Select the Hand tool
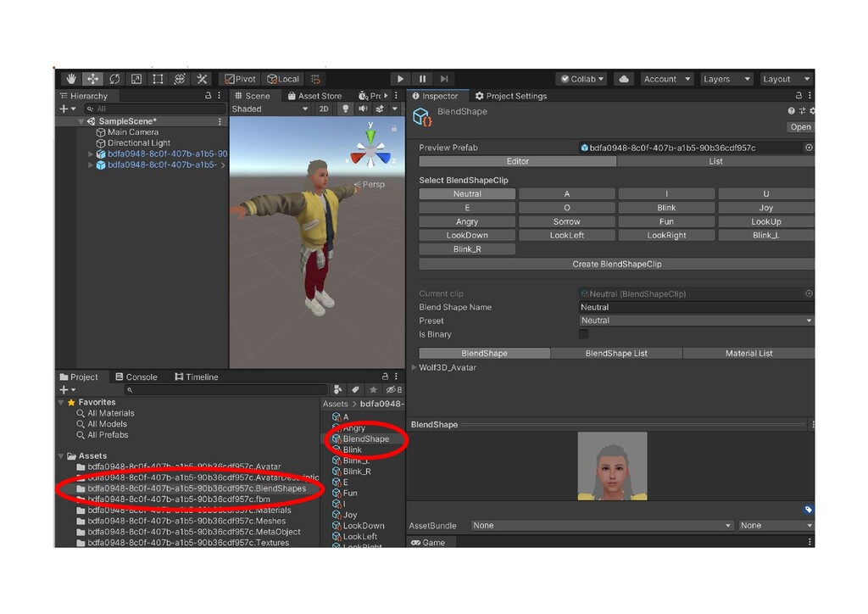Viewport: 868px width, 614px height. (71, 79)
